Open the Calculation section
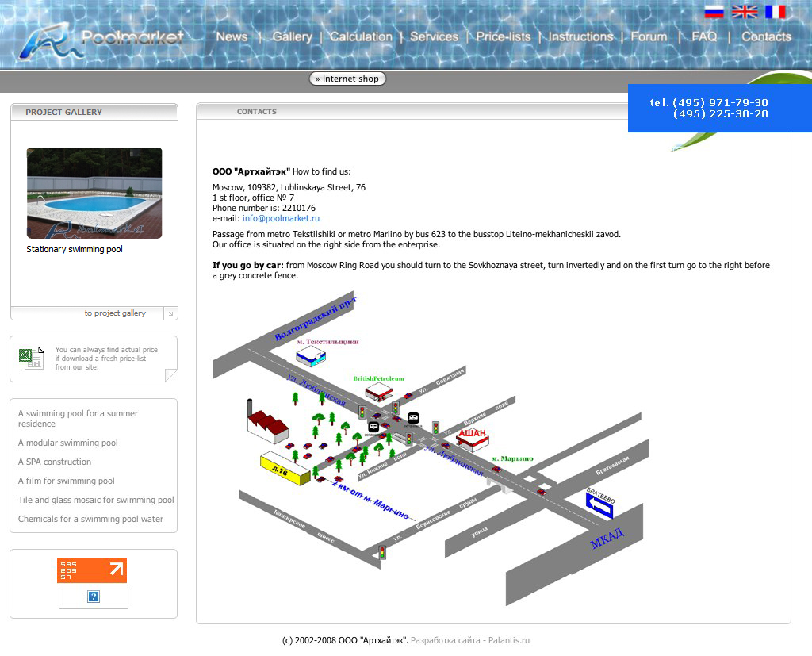The image size is (812, 656). coord(361,36)
